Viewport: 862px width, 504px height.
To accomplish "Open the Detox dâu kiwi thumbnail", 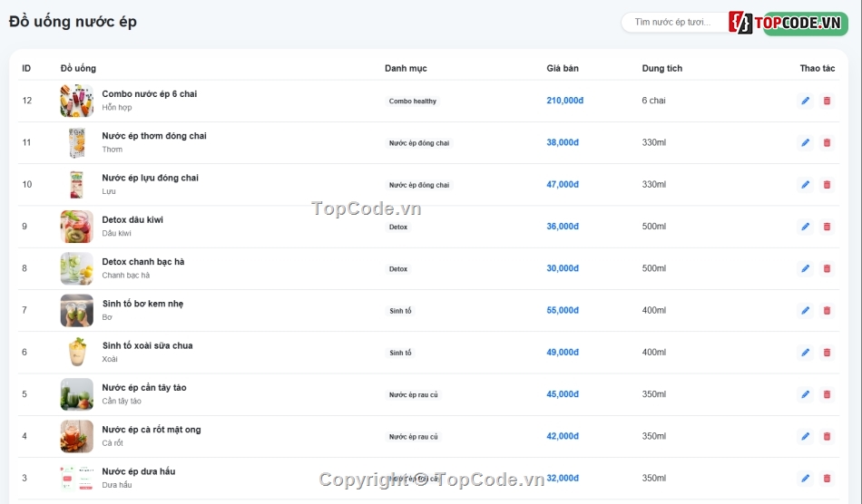I will click(77, 227).
